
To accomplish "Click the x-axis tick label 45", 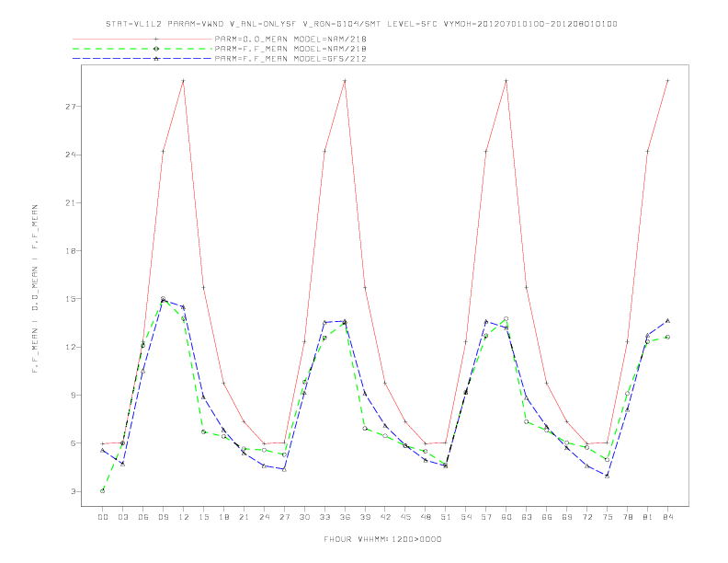I will click(405, 517).
